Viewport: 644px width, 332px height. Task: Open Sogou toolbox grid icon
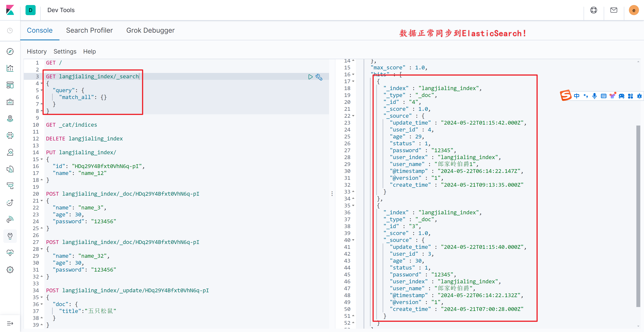[631, 96]
